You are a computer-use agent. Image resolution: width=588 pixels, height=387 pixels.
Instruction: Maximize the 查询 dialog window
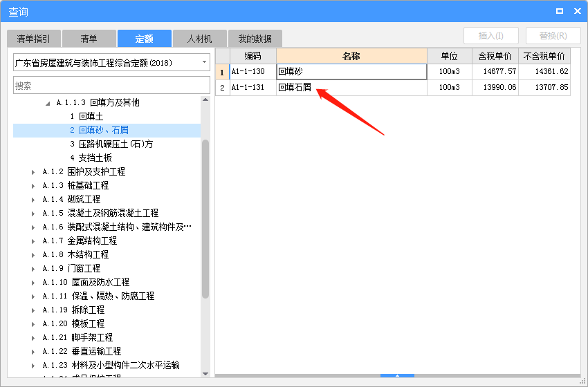[560, 11]
